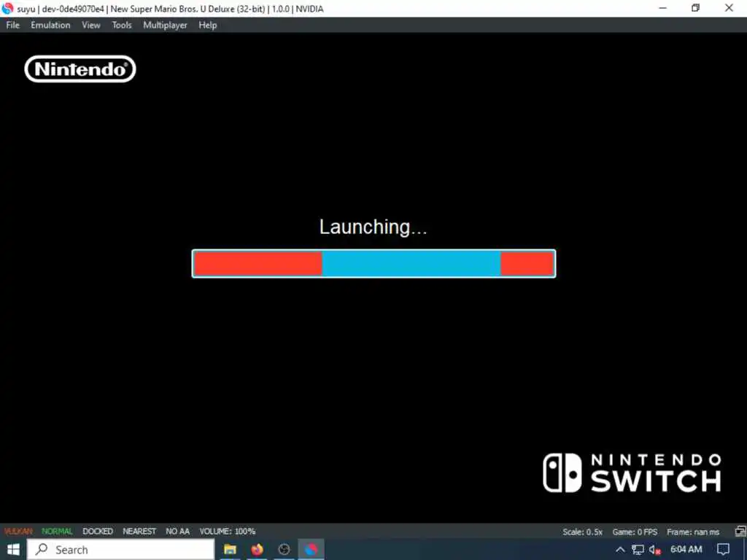Toggle the NORMAL GPU accuracy status button
Screen dimensions: 747x560
57,532
